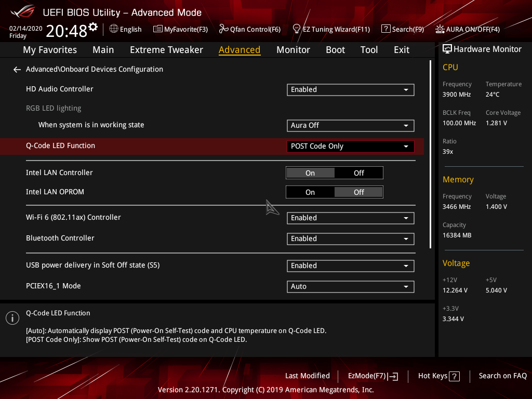Open Hot Keys help
Image resolution: width=532 pixels, height=399 pixels.
(x=438, y=376)
